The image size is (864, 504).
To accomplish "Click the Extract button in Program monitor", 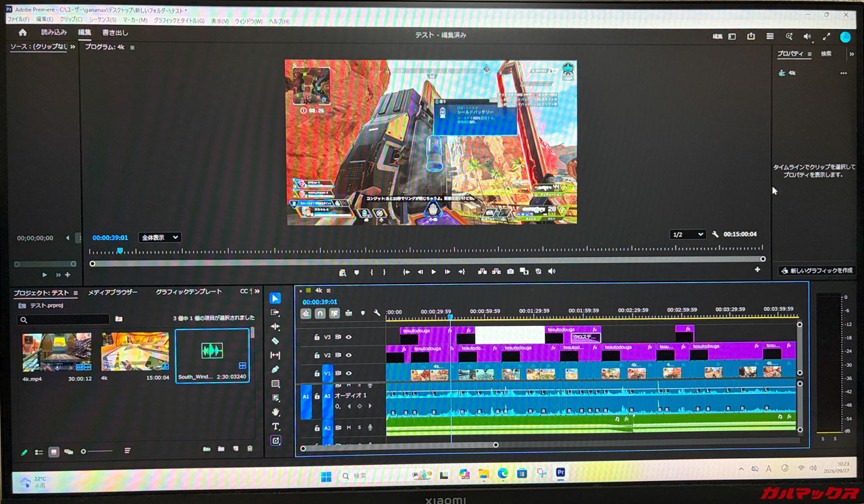I will [496, 271].
